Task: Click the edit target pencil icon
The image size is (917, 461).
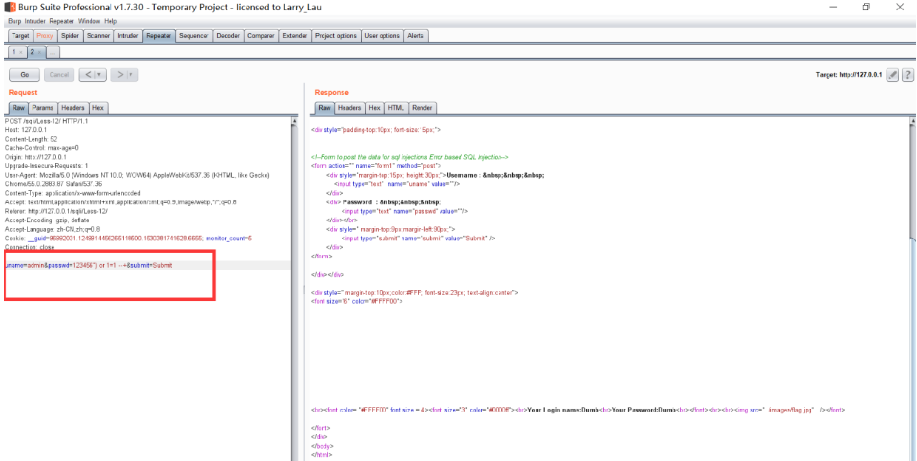Action: tap(893, 75)
